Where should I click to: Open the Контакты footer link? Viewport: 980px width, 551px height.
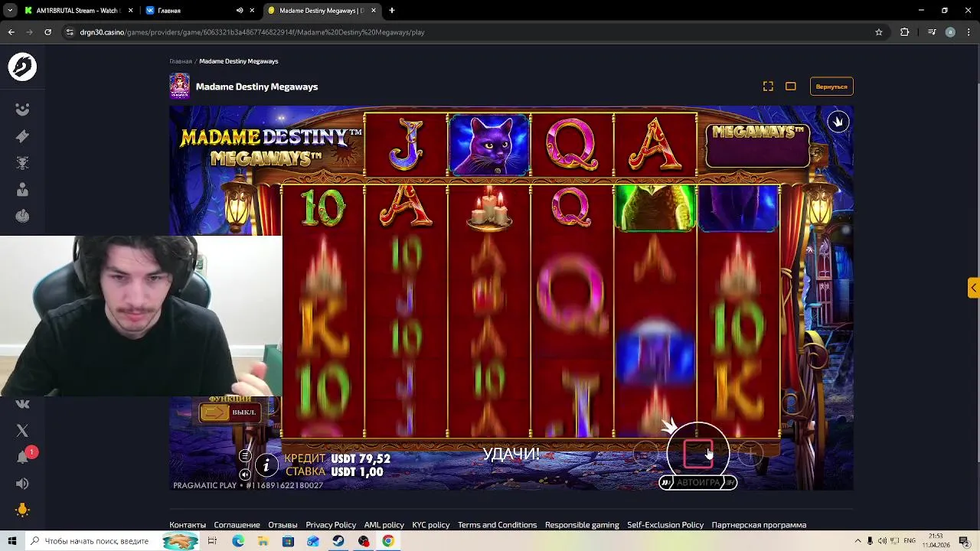[188, 525]
